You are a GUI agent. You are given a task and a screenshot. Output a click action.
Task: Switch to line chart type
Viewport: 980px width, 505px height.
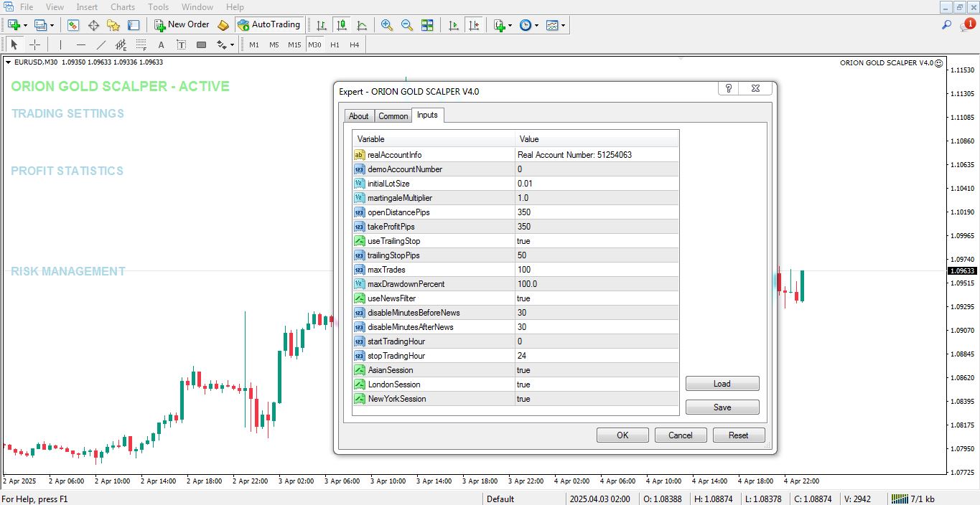point(362,25)
